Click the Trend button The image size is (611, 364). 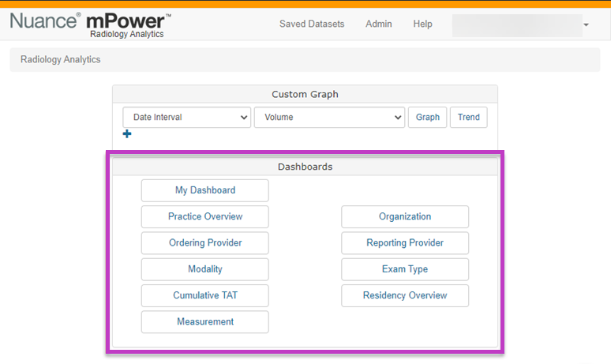[468, 118]
